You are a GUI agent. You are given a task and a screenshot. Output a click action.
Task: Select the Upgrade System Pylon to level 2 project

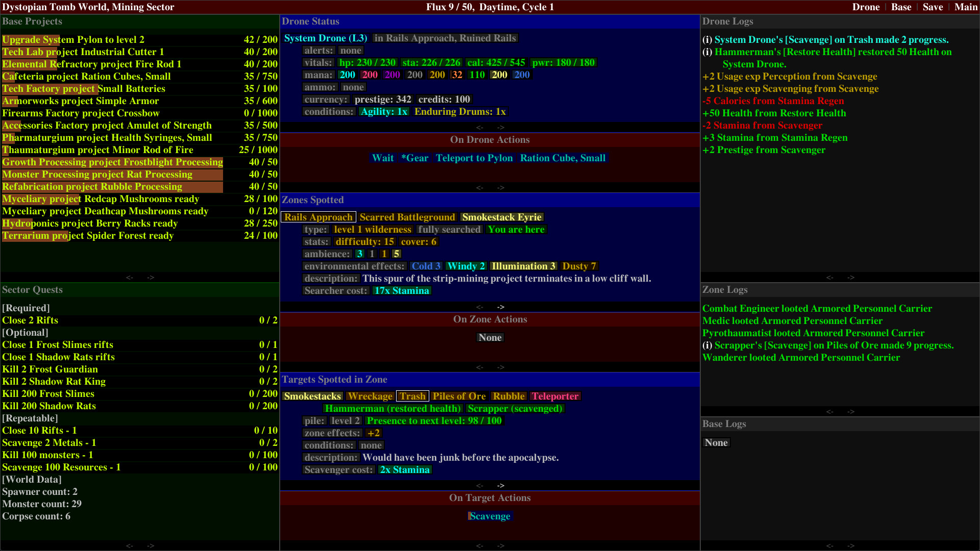coord(73,39)
